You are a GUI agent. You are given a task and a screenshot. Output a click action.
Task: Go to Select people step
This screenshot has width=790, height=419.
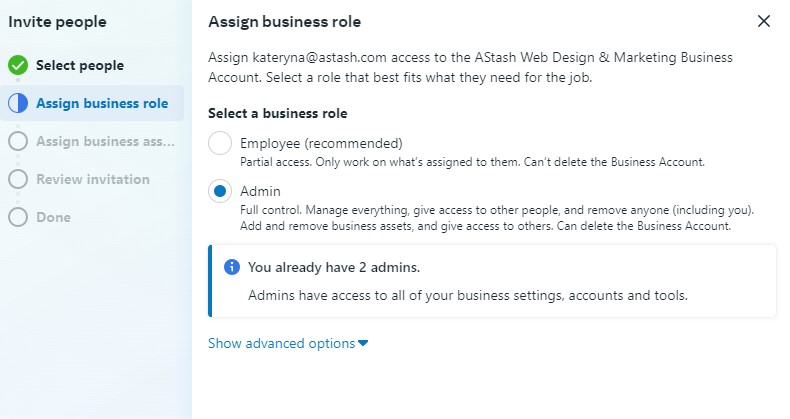(x=80, y=65)
